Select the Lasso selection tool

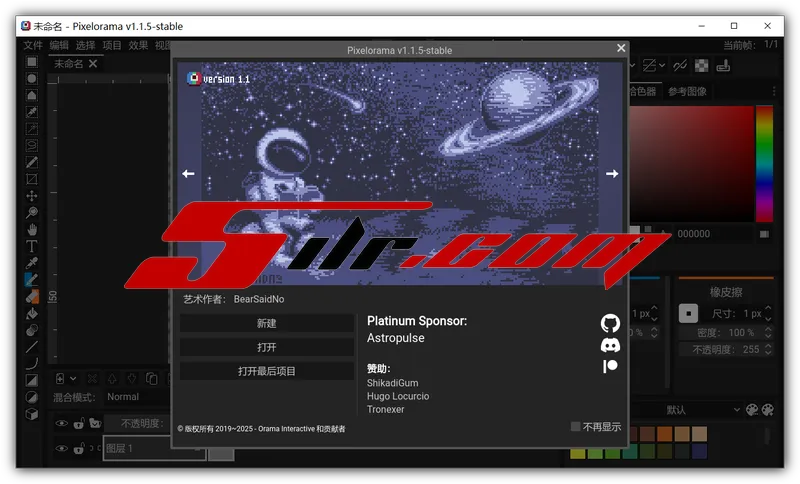coord(32,145)
